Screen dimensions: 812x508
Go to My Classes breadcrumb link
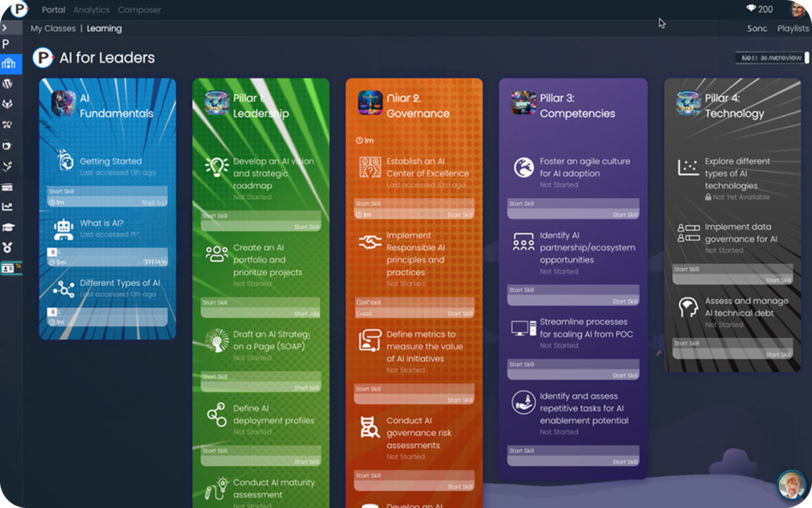pos(53,28)
